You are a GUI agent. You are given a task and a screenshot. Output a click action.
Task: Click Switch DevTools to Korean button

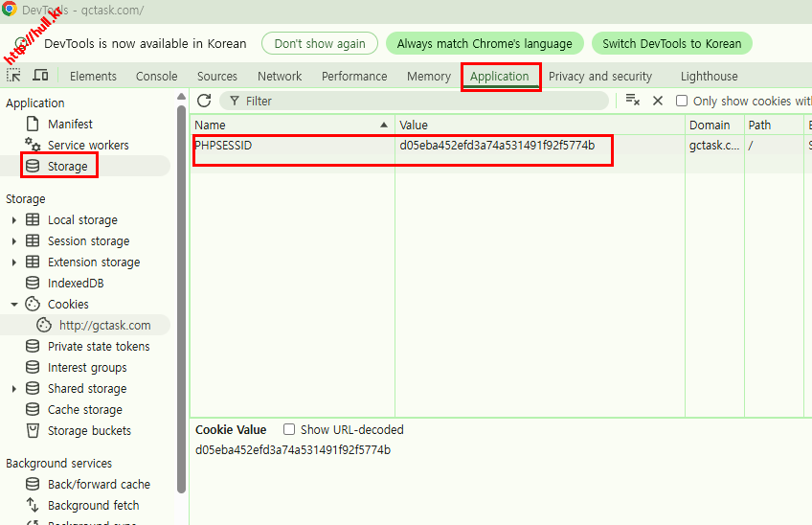671,43
